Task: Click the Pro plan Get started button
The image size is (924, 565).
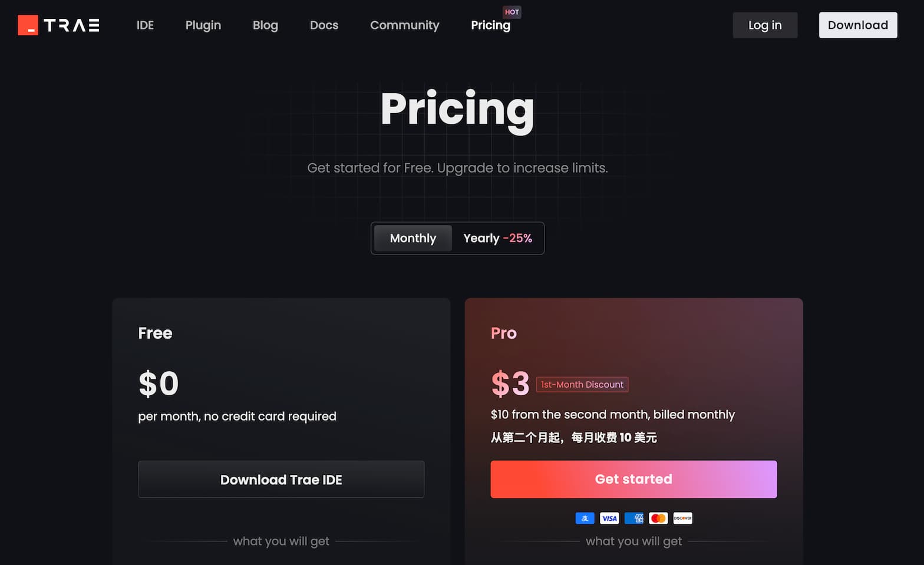Action: coord(633,479)
